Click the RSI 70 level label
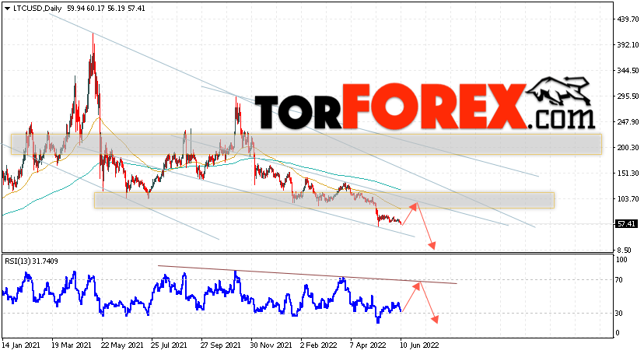This screenshot has height=354, width=644. 619,280
